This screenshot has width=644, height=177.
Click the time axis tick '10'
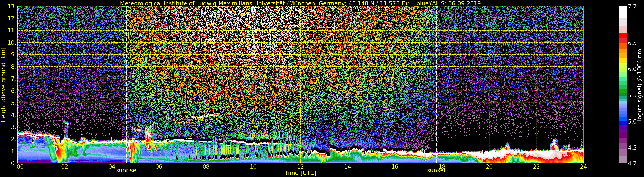pos(253,167)
